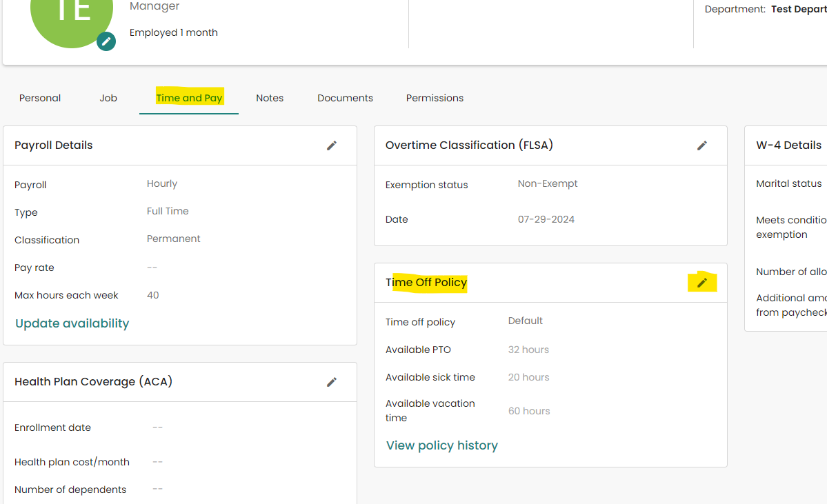Open the Job tab
Image resolution: width=827 pixels, height=504 pixels.
(x=108, y=98)
